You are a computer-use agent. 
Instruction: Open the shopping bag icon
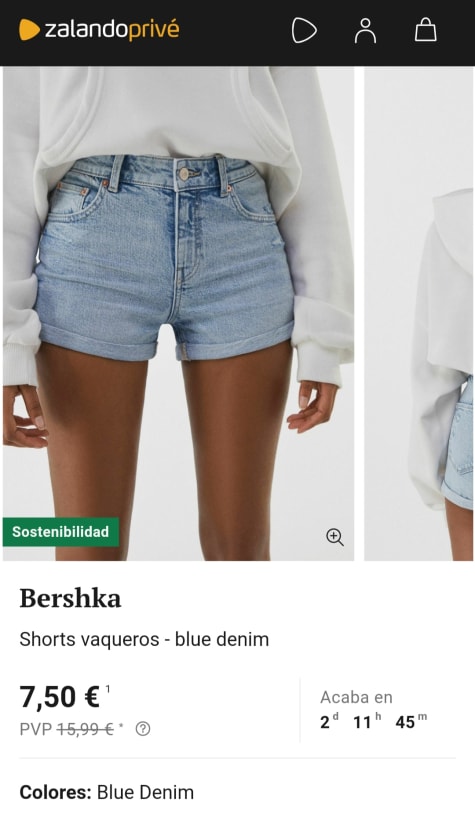pyautogui.click(x=425, y=30)
